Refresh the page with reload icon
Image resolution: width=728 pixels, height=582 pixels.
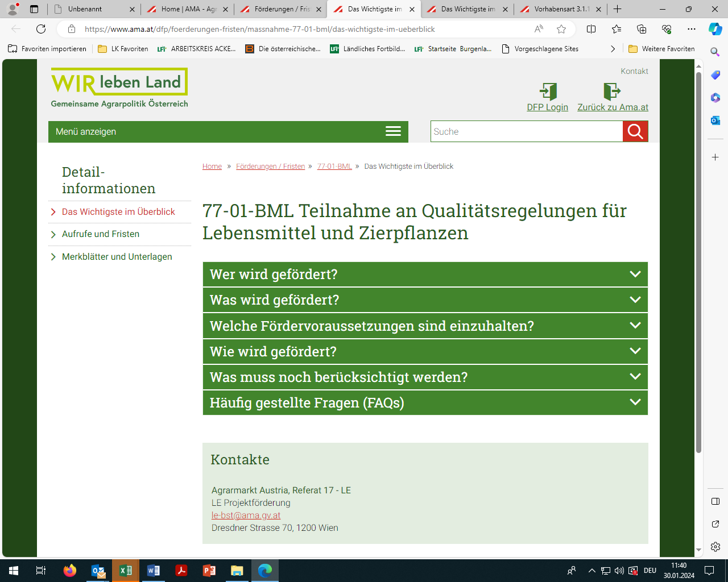[x=41, y=29]
